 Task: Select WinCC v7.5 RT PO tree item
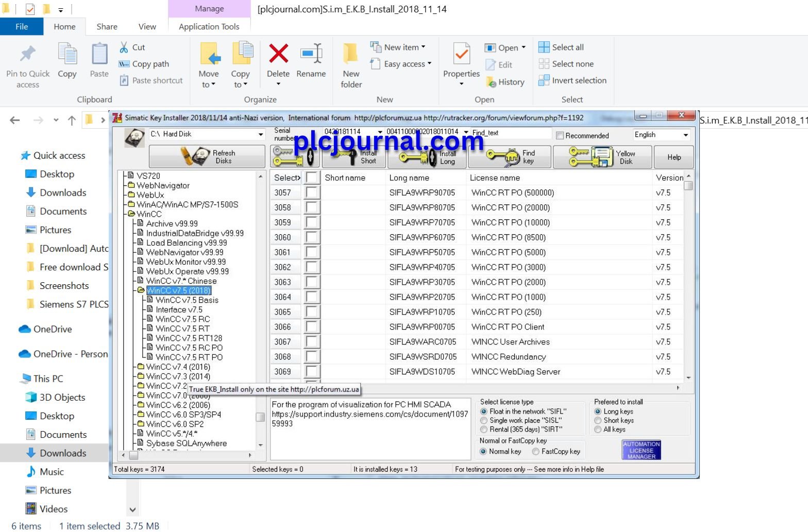point(189,357)
